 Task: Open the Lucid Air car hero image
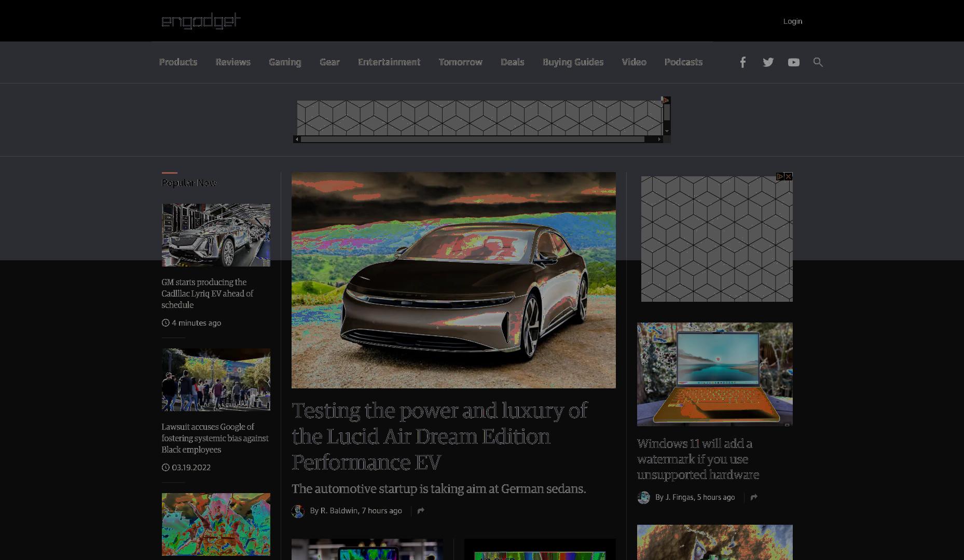pyautogui.click(x=453, y=280)
